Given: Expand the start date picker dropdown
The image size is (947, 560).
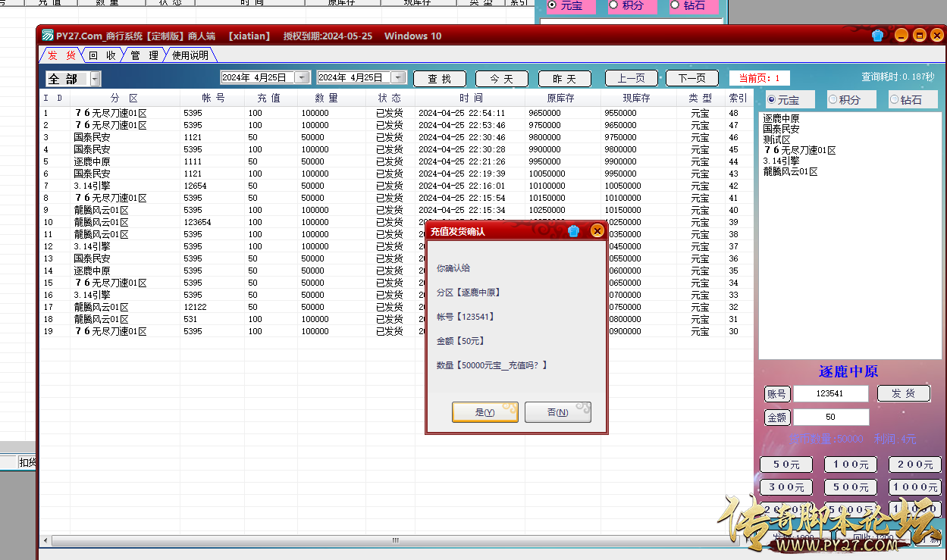Looking at the screenshot, I should 303,78.
